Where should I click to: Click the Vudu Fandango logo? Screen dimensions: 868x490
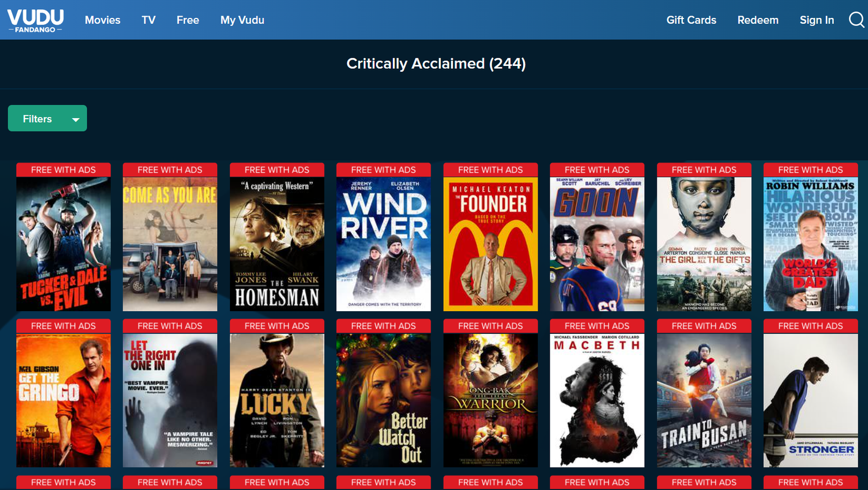pos(35,20)
